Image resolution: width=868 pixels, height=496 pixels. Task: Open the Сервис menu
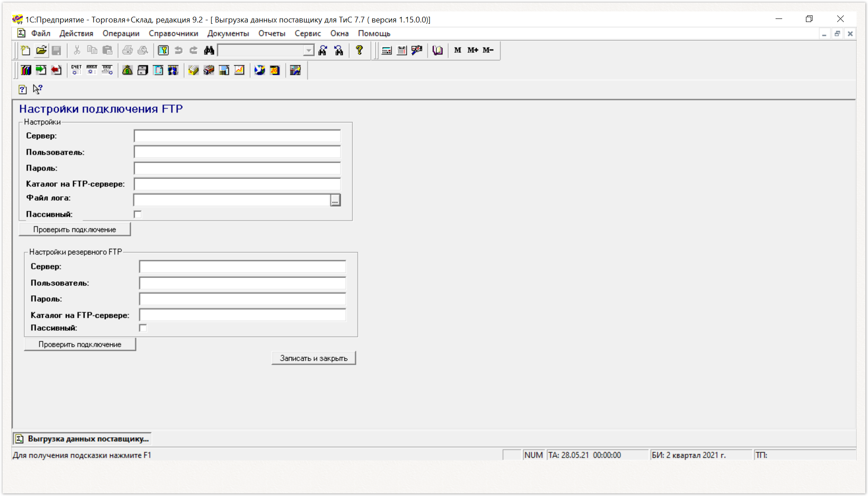click(x=308, y=33)
